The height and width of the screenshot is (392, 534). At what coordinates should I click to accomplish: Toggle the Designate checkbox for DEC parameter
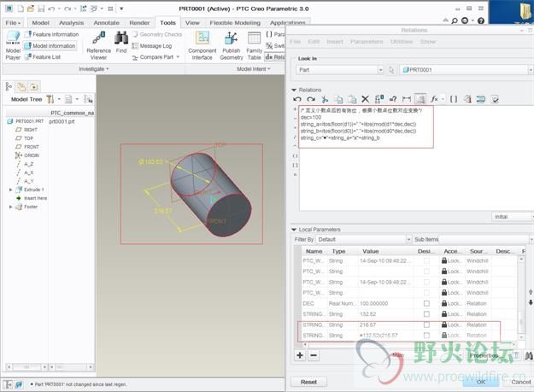(426, 303)
